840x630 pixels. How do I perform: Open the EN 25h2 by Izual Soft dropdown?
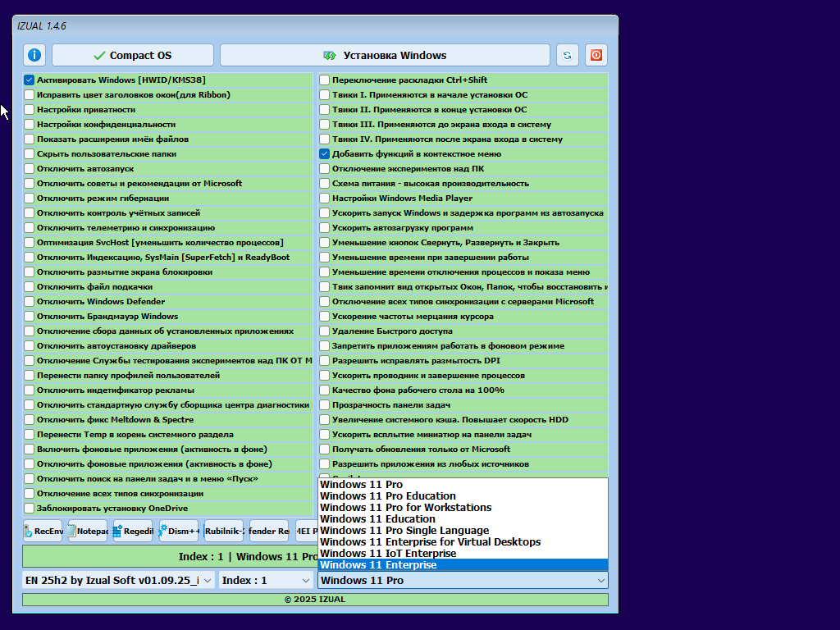(x=118, y=580)
